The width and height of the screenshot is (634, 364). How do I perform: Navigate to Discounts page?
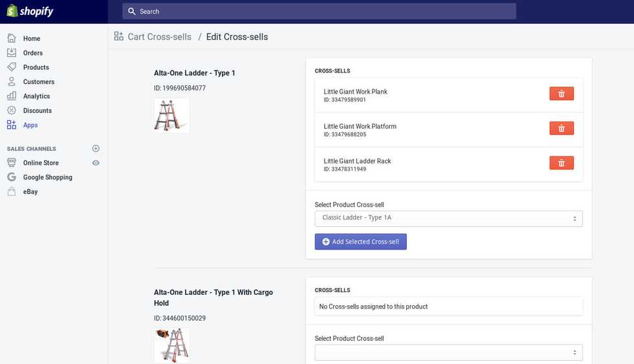[37, 111]
